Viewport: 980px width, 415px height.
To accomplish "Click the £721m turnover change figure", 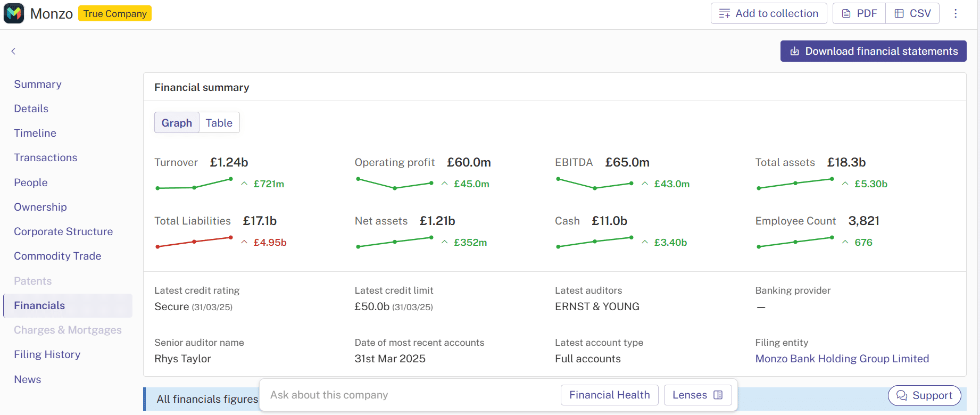I will [x=269, y=184].
